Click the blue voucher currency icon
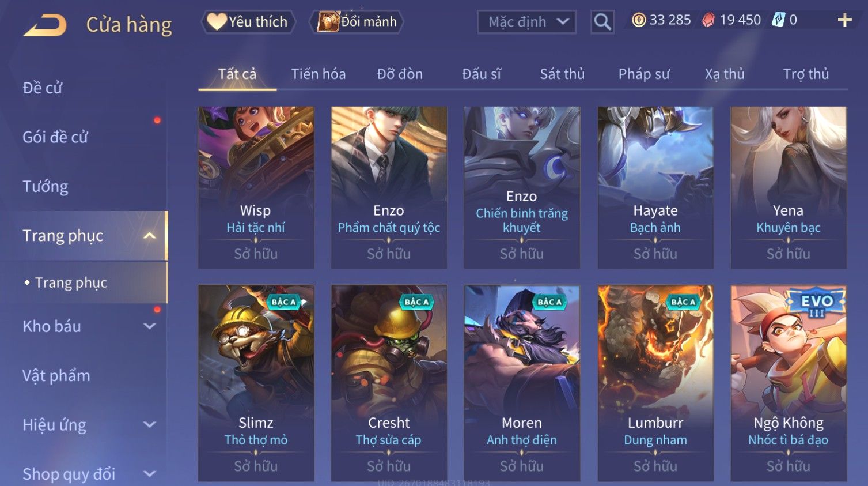This screenshot has width=868, height=486. [x=778, y=20]
